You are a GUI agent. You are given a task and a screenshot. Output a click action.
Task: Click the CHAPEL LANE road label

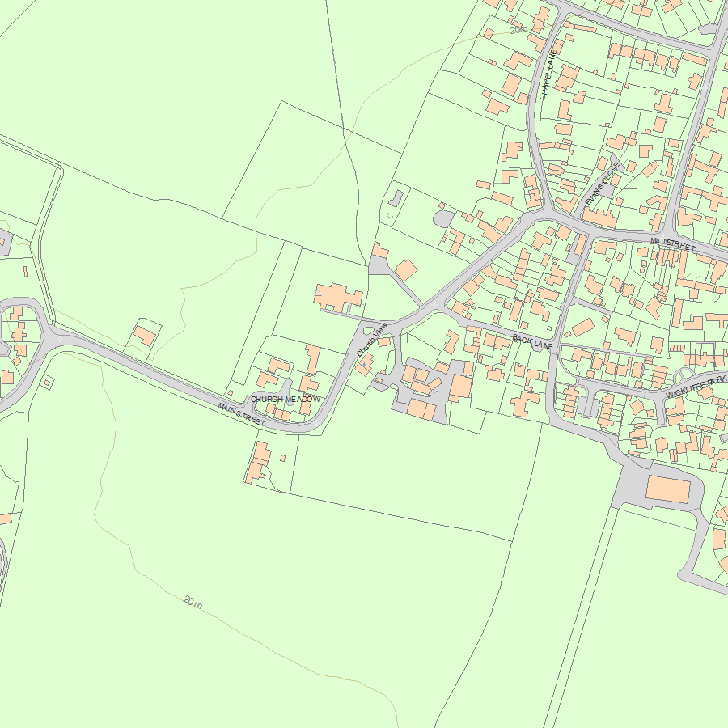coord(548,74)
